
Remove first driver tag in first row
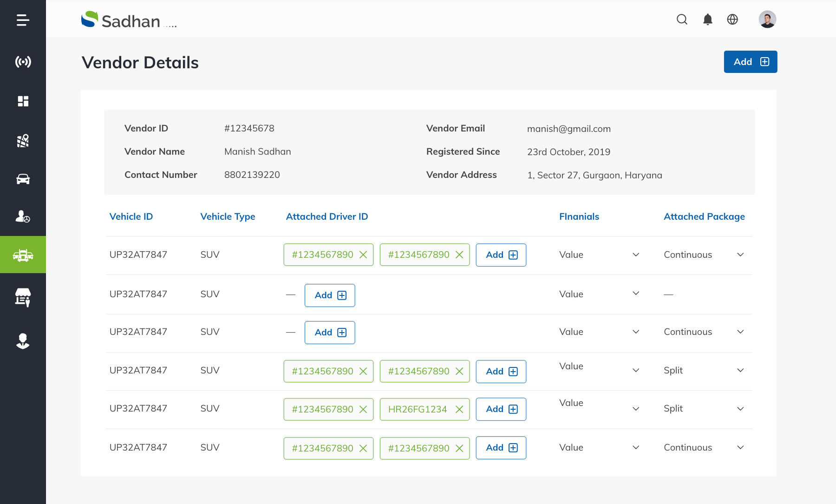tap(363, 255)
